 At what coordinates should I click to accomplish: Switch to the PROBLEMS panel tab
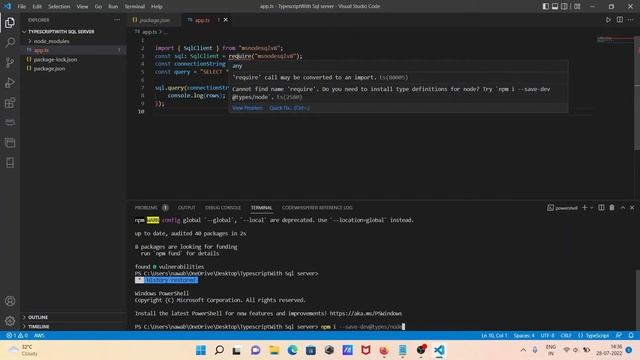[146, 207]
